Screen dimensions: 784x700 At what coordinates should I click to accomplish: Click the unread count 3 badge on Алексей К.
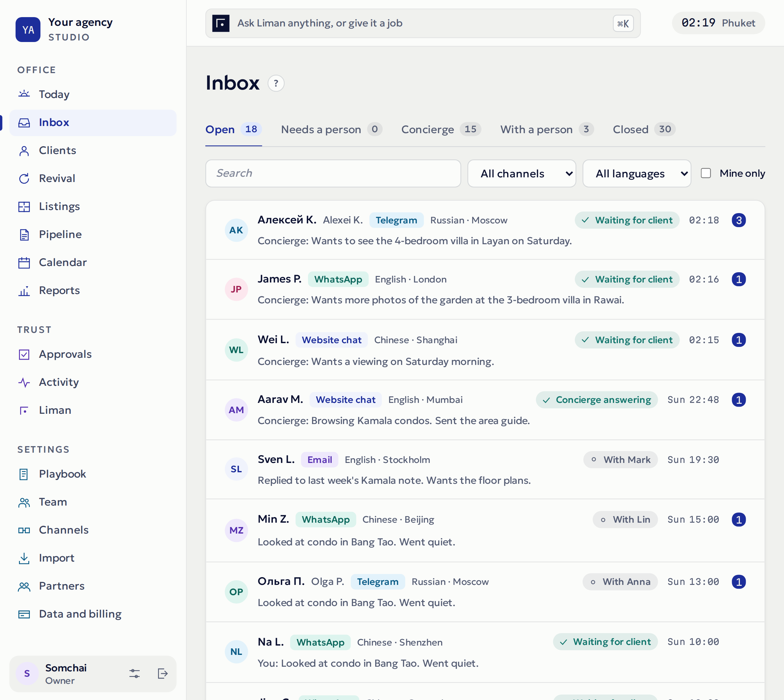739,220
